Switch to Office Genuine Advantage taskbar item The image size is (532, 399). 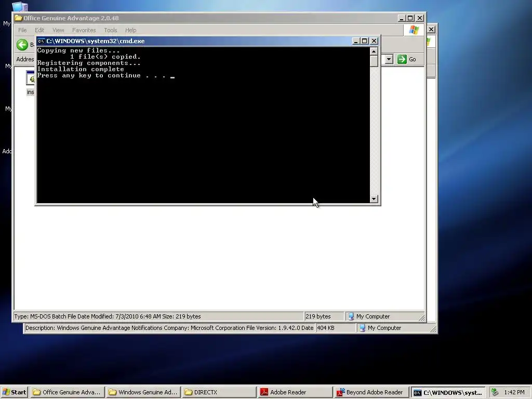pyautogui.click(x=68, y=392)
